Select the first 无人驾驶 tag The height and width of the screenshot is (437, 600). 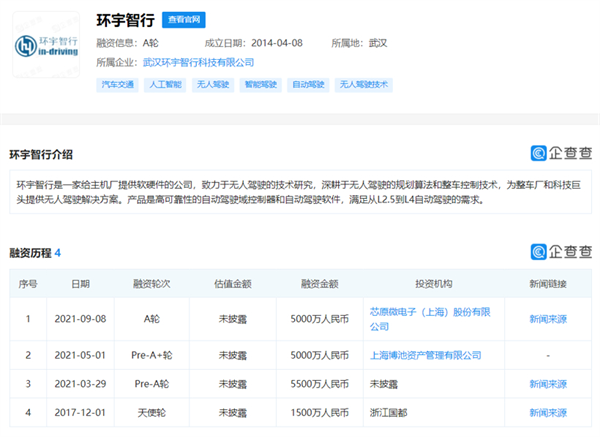point(212,85)
